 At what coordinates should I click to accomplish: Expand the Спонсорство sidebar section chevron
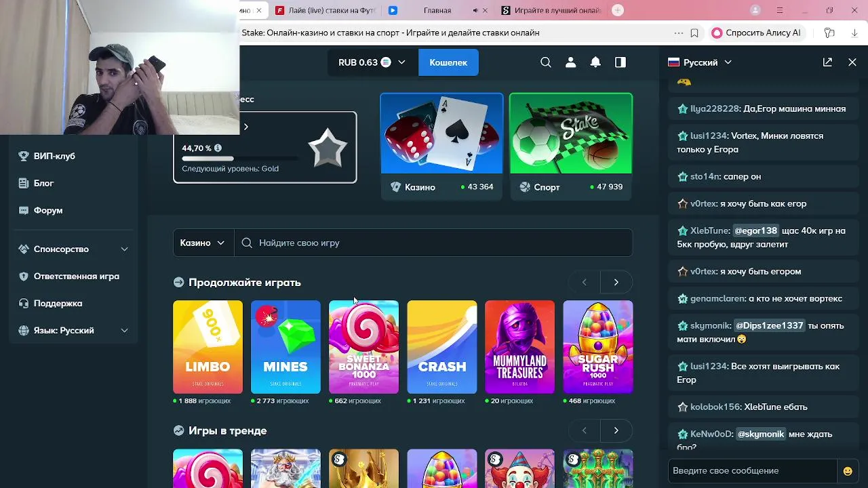(124, 249)
